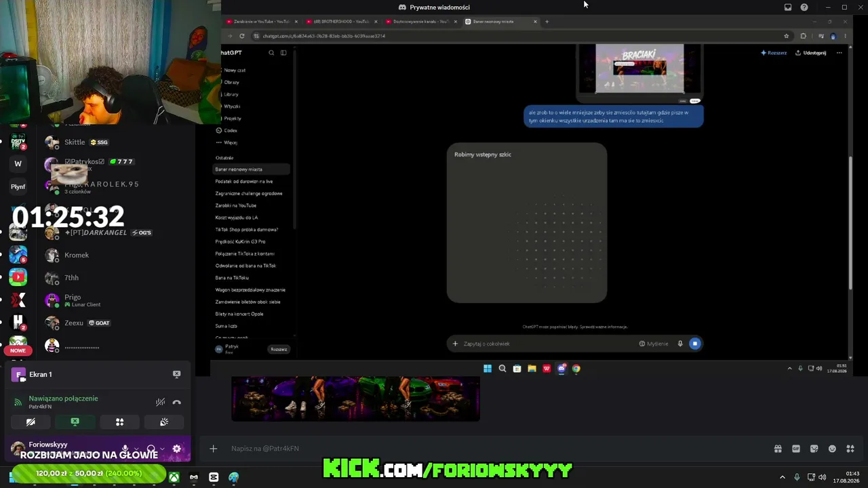The width and height of the screenshot is (868, 488).
Task: Open the Zarobki na YouTube chat
Action: tap(236, 205)
